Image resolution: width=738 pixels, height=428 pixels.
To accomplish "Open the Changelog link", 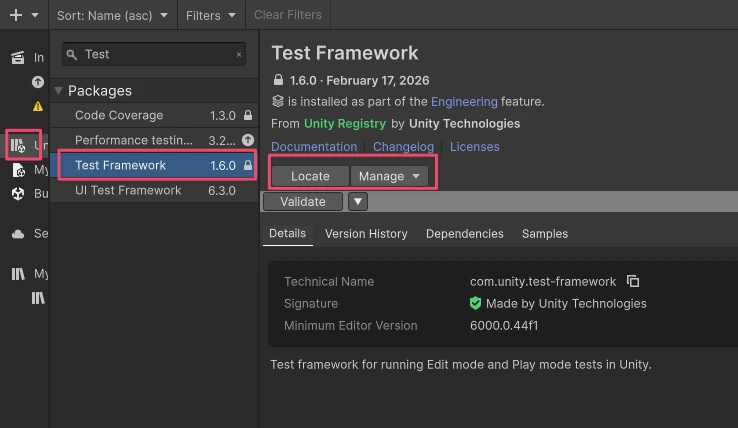I will pos(403,146).
